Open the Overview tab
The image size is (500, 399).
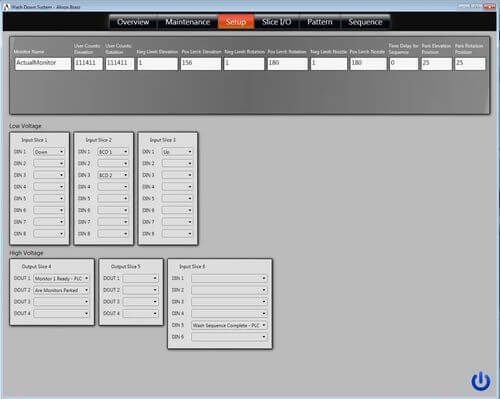click(133, 22)
